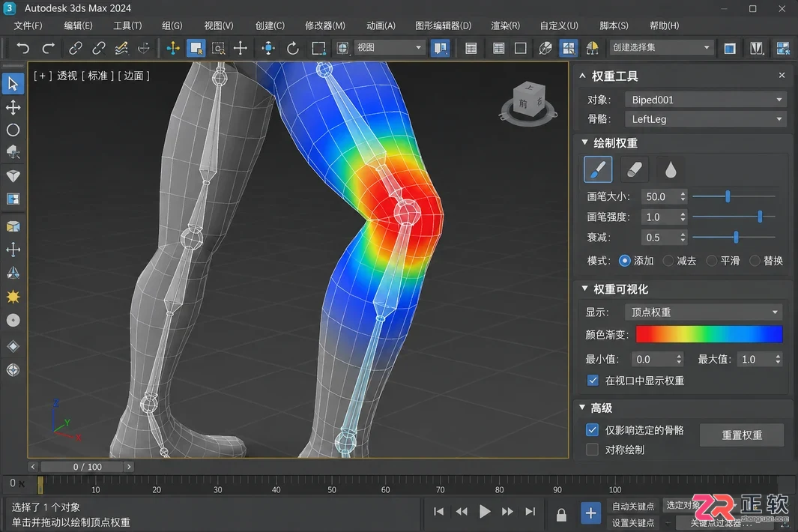The width and height of the screenshot is (798, 532).
Task: Open the 修改器(M) menu
Action: (x=324, y=25)
